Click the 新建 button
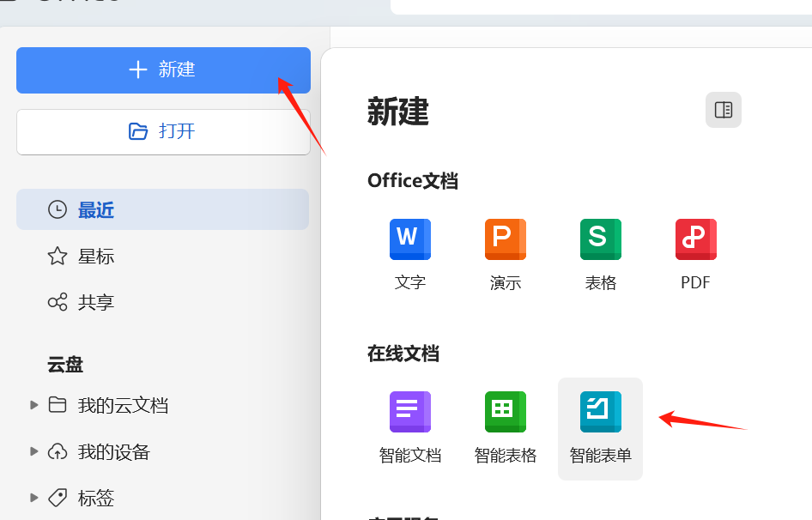 (x=163, y=70)
